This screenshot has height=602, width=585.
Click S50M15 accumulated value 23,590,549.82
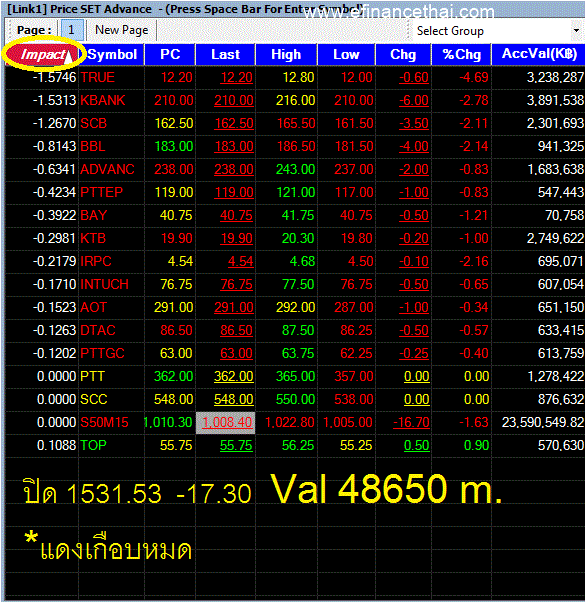(543, 423)
